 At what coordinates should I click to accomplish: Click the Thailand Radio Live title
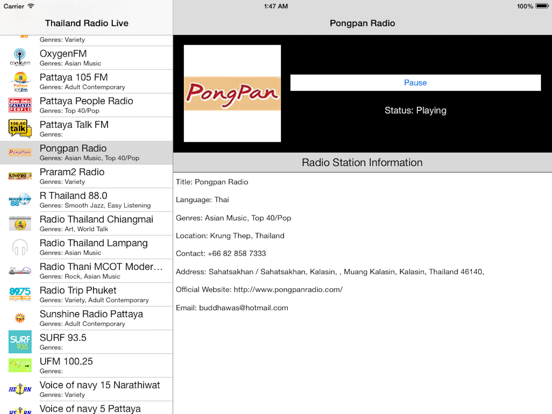87,23
